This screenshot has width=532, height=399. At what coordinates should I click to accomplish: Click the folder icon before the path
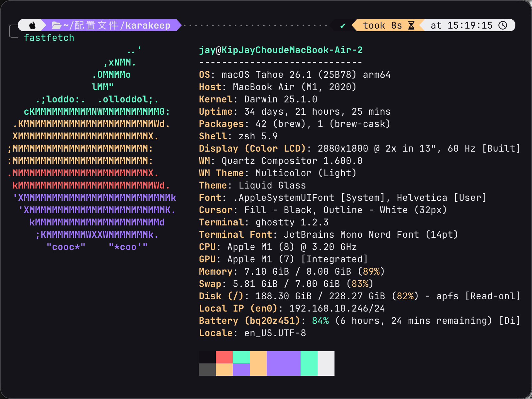57,25
